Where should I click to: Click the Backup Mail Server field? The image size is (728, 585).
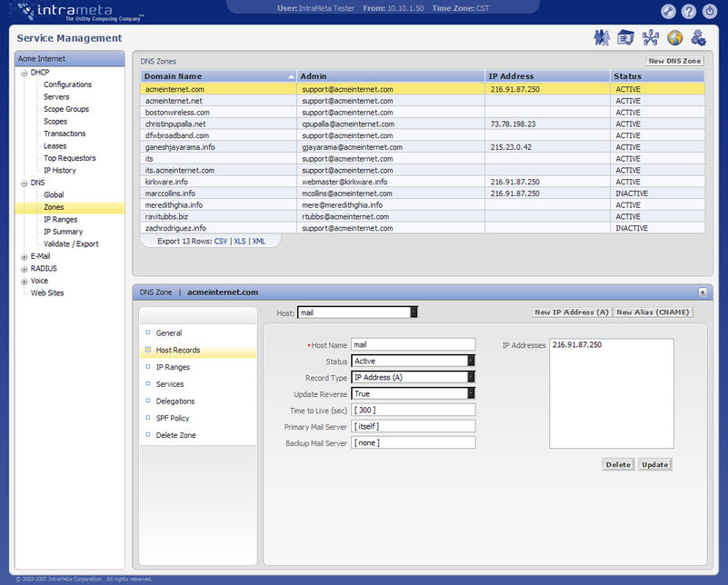point(414,442)
